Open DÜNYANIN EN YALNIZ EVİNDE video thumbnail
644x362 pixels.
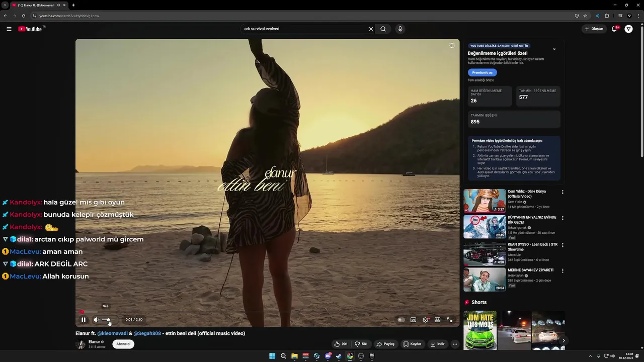pyautogui.click(x=485, y=227)
